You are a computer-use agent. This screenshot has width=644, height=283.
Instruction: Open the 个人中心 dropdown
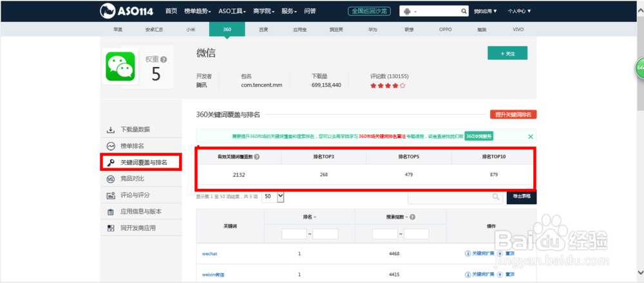click(x=519, y=12)
